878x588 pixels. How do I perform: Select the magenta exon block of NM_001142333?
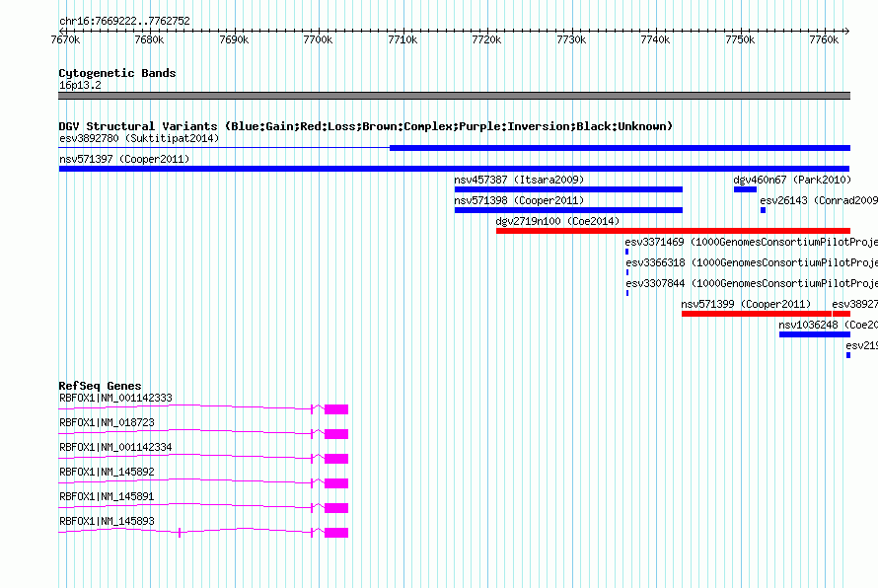(x=336, y=409)
